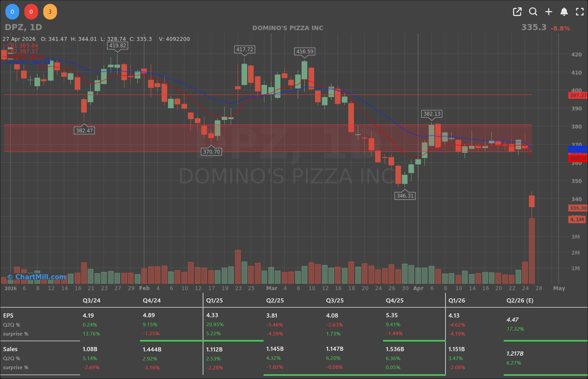
Task: Click the 416.59 high price label
Action: click(x=305, y=52)
